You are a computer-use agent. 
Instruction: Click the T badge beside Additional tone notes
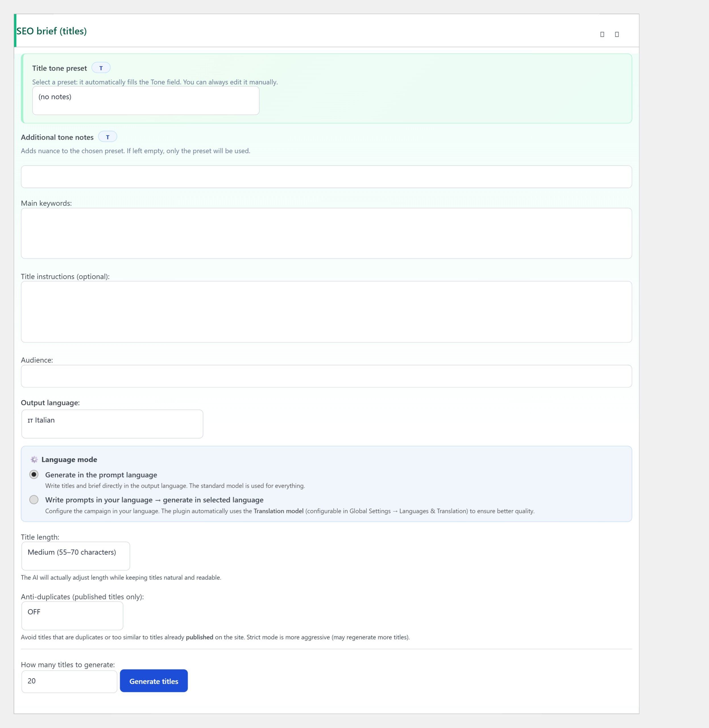click(108, 137)
